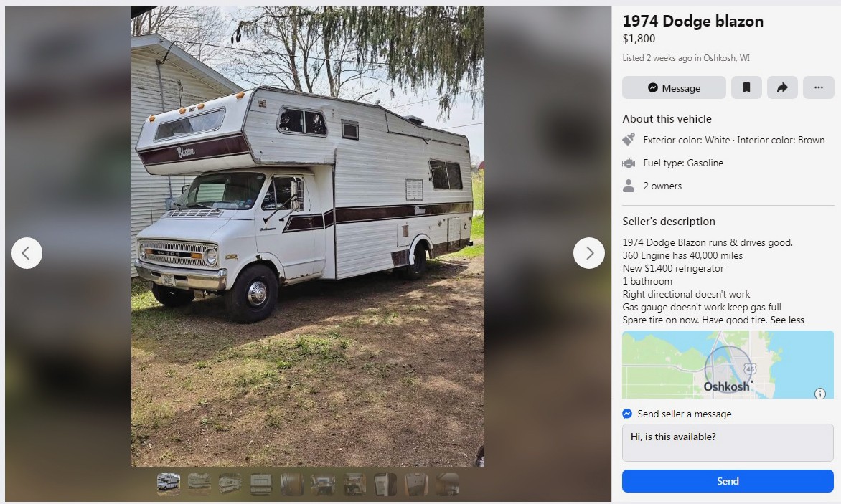Click the Message button
Image resolution: width=841 pixels, height=504 pixels.
point(674,88)
